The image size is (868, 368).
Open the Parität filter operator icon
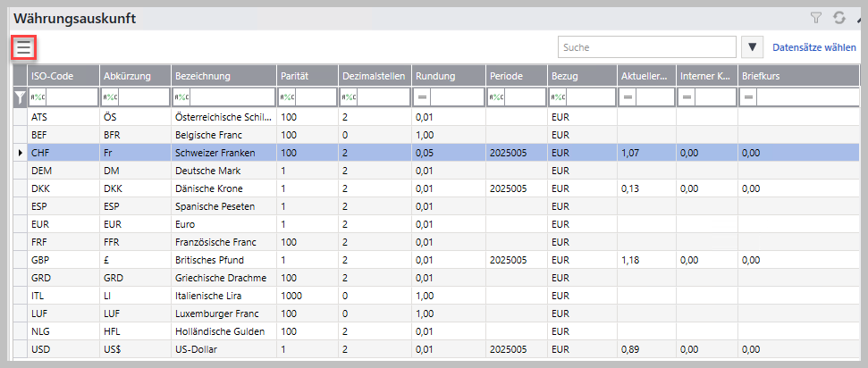click(x=287, y=97)
